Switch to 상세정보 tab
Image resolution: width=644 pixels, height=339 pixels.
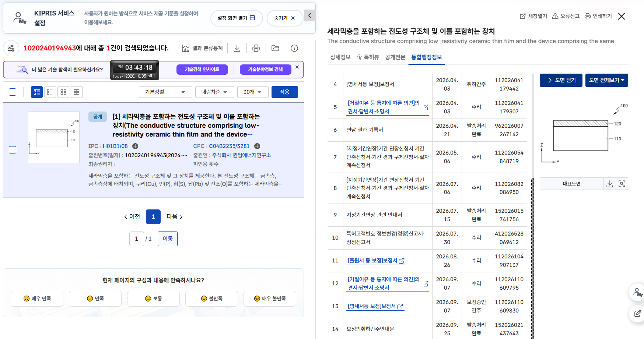[x=340, y=57]
